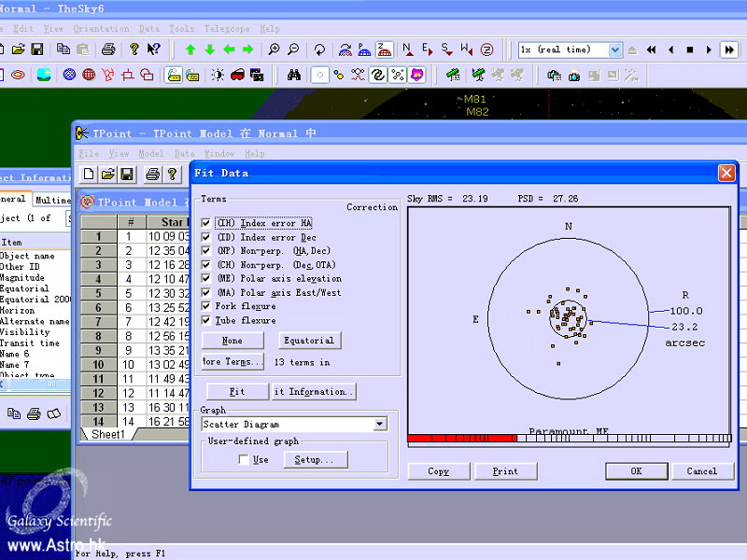The width and height of the screenshot is (747, 560).
Task: Enable the Use user-defined graph checkbox
Action: click(244, 459)
